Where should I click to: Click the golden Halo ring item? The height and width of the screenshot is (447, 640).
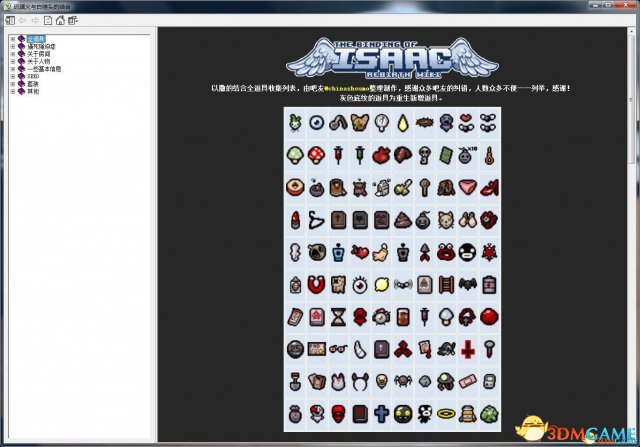click(x=446, y=414)
